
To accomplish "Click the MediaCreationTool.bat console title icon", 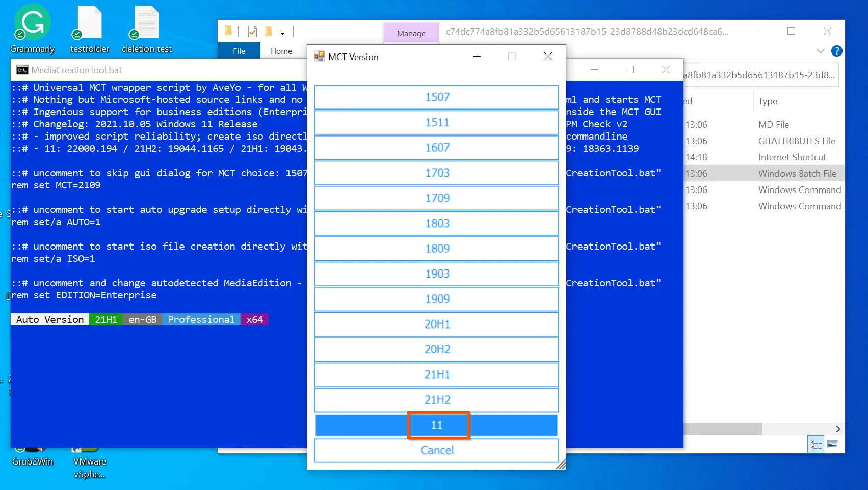I will (x=22, y=70).
